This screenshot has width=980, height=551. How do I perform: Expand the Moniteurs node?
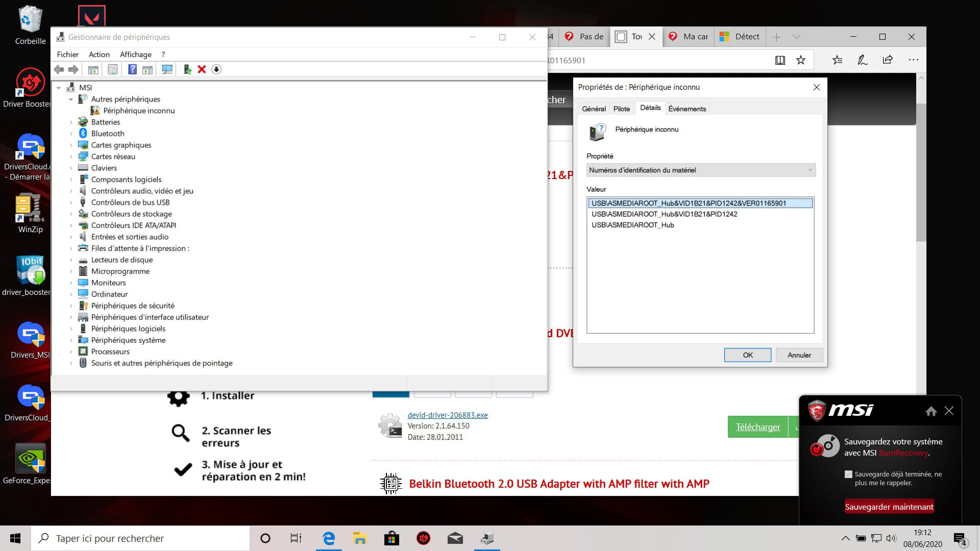[x=71, y=283]
